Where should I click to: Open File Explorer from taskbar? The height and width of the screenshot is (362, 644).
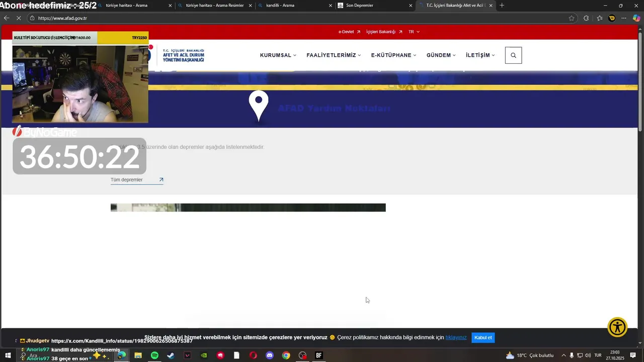(138, 355)
